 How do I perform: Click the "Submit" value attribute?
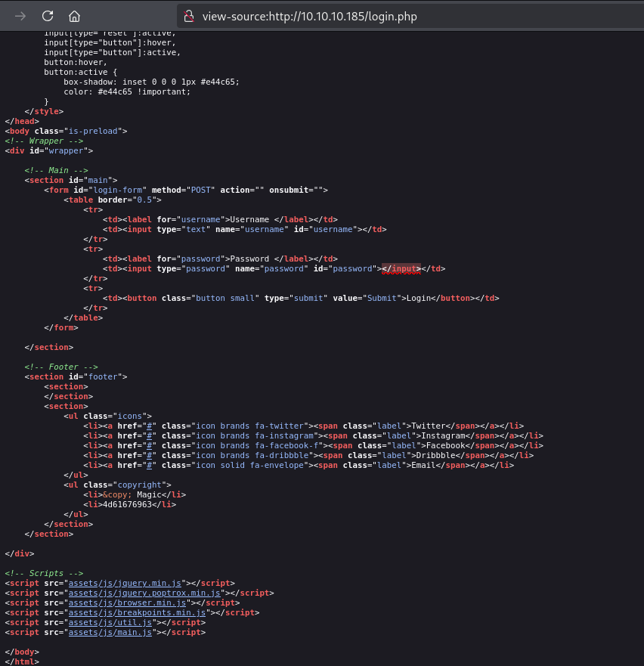tap(382, 298)
